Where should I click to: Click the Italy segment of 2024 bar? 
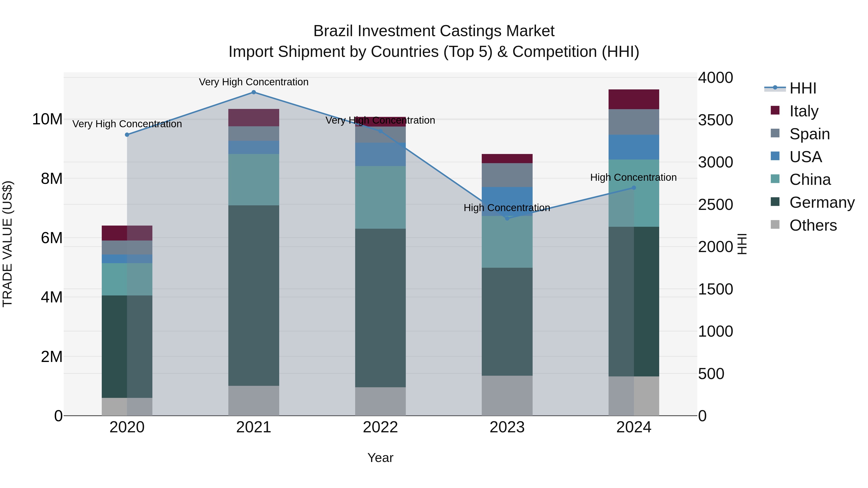(634, 99)
